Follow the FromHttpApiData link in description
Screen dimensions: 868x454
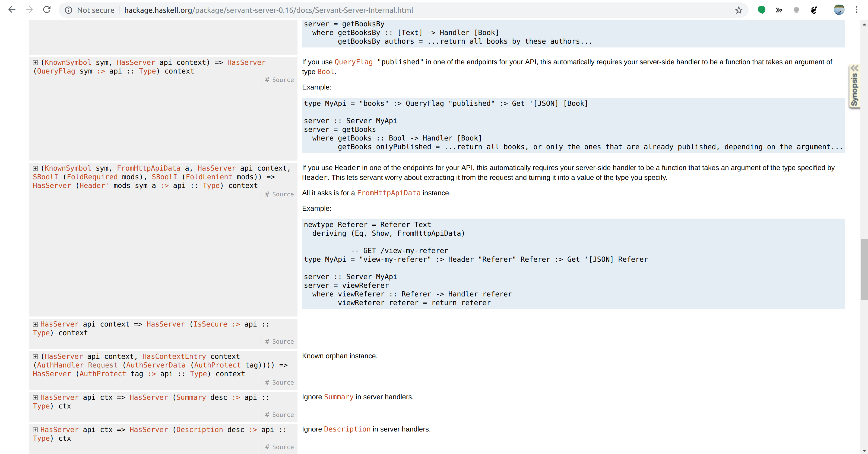click(x=388, y=193)
